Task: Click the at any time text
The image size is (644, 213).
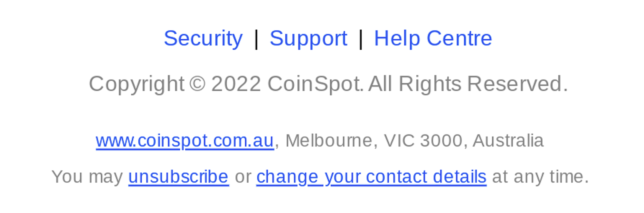Action: [540, 177]
